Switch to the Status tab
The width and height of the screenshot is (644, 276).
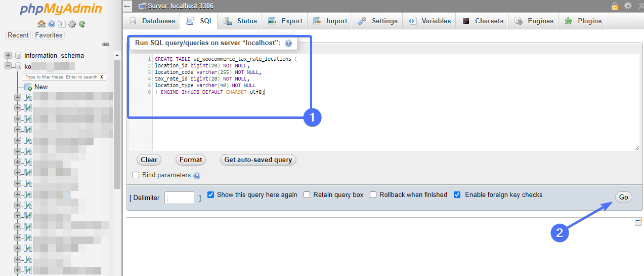241,21
